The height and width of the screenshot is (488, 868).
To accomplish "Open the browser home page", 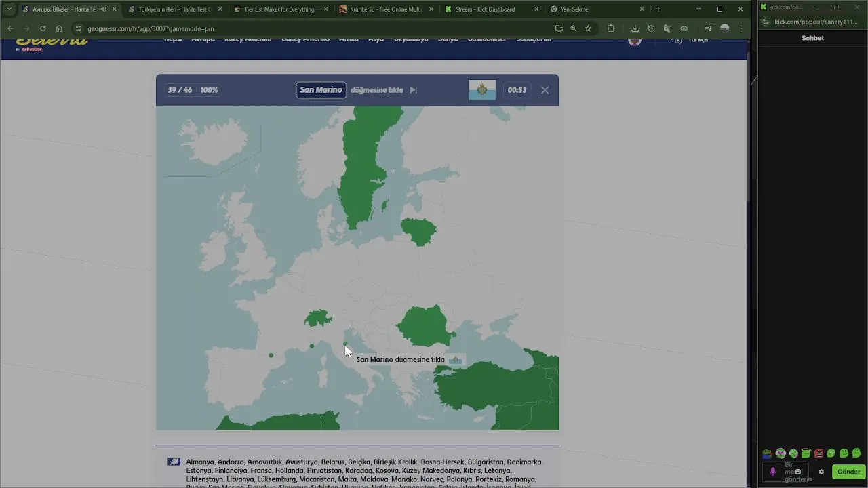I will click(59, 28).
